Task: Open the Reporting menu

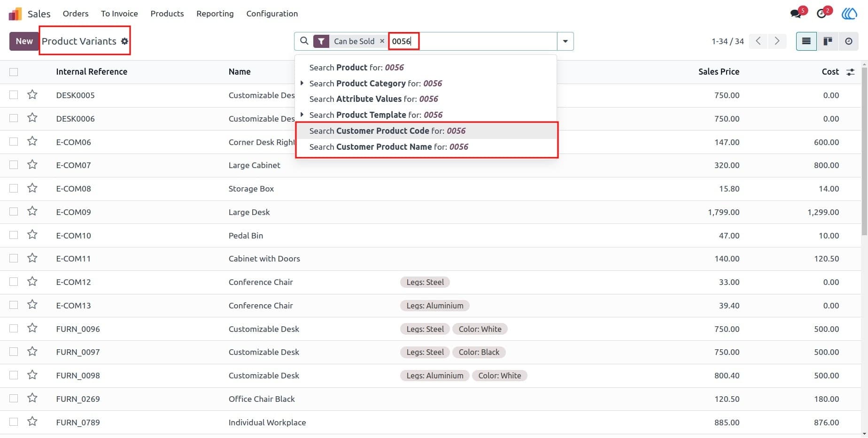Action: point(215,14)
